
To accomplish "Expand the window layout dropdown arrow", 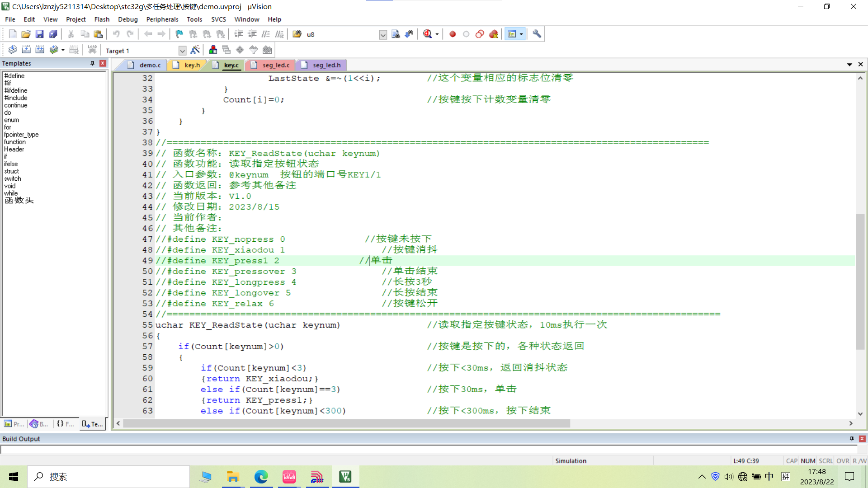I will (x=521, y=34).
